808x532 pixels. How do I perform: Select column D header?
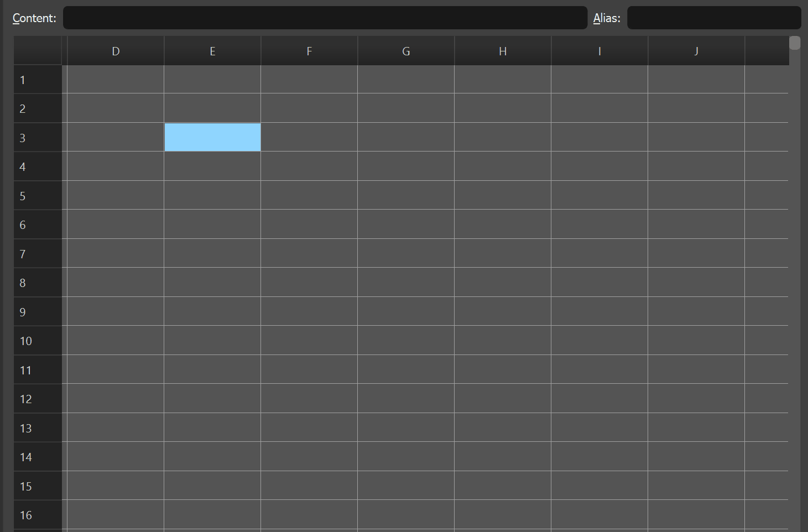pos(116,50)
